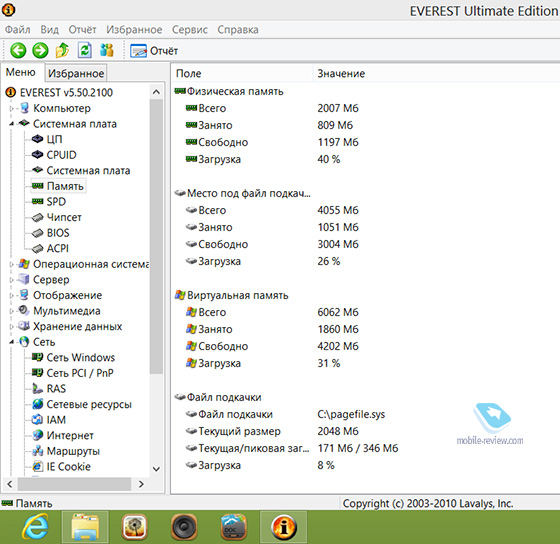Click the speaker app taskbar icon
The height and width of the screenshot is (544, 560).
coord(184,527)
